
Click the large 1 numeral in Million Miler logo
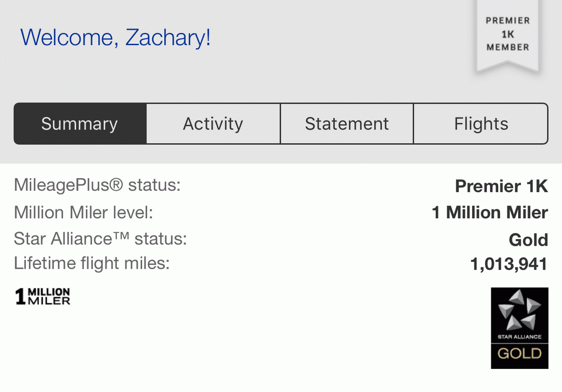pos(20,297)
